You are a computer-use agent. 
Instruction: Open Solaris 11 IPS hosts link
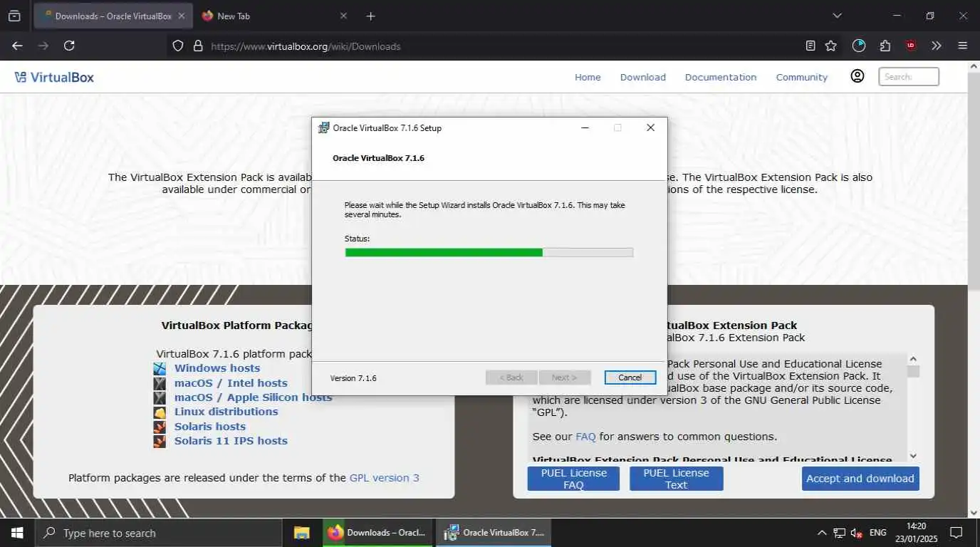click(x=231, y=441)
